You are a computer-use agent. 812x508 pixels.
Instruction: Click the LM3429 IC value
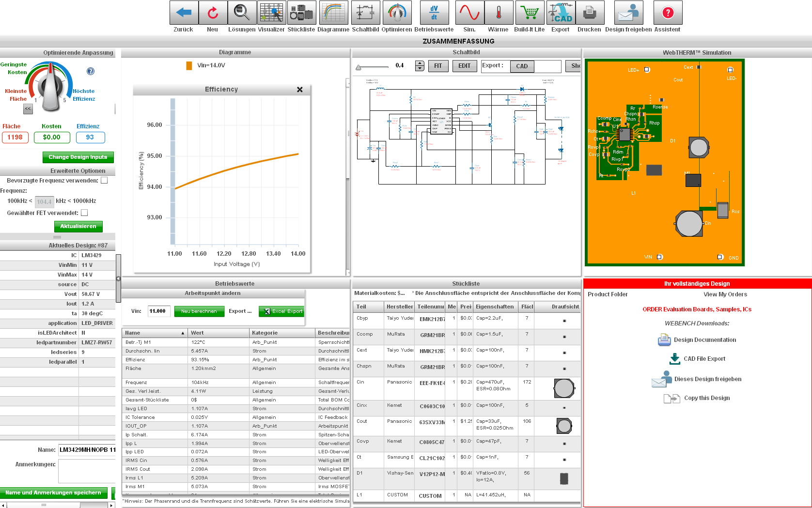[x=91, y=256]
